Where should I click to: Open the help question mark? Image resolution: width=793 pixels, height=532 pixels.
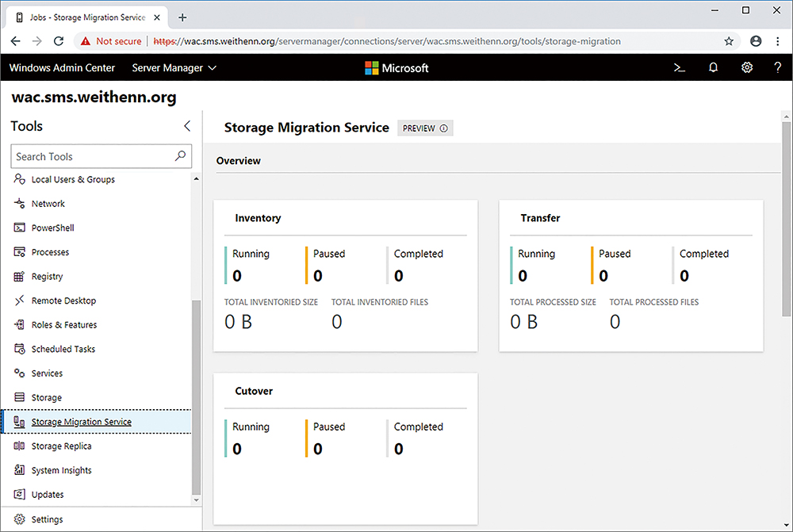point(777,67)
